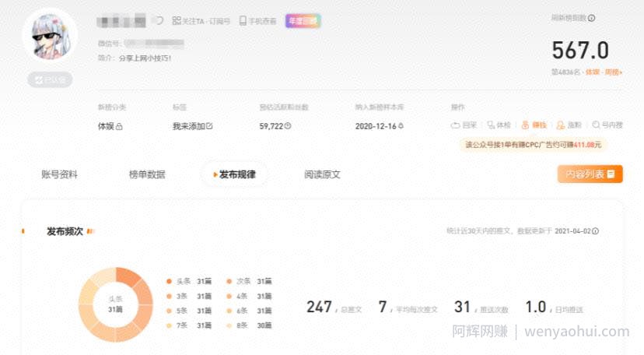Open the 关注TA·订阅号 QR code link
The width and height of the screenshot is (644, 355).
click(201, 21)
